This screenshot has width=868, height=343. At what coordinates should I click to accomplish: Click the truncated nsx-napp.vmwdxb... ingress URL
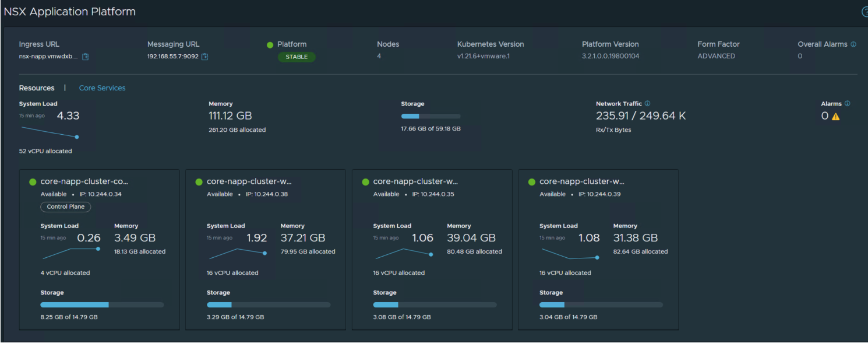point(48,57)
